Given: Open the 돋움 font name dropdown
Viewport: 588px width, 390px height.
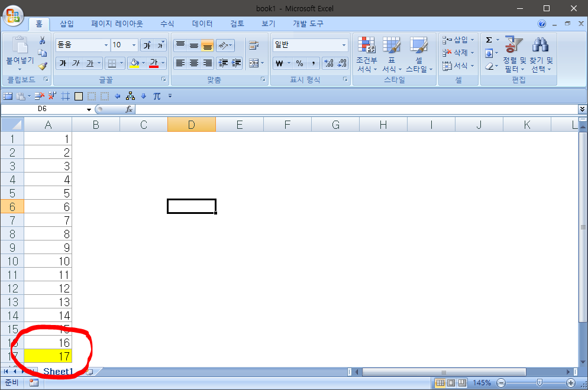Looking at the screenshot, I should click(x=106, y=45).
